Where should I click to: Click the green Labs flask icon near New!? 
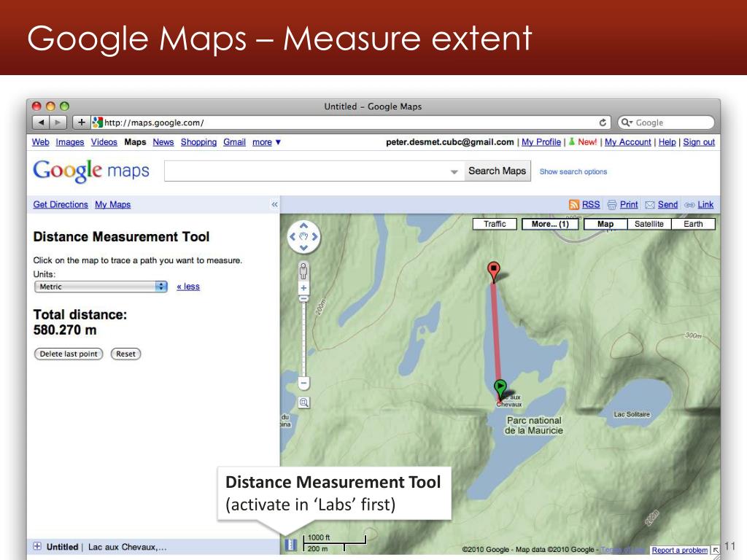pyautogui.click(x=572, y=142)
